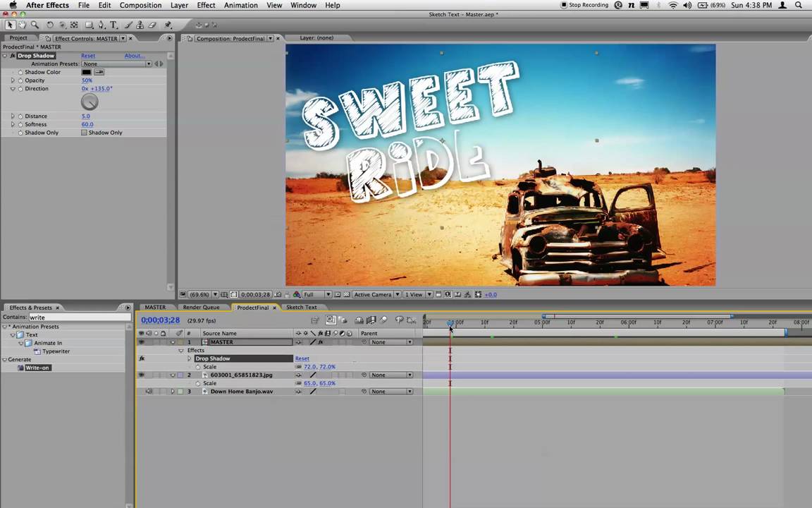Viewport: 812px width, 508px height.
Task: Click the Wi-Fi icon in menu bar
Action: pyautogui.click(x=672, y=5)
